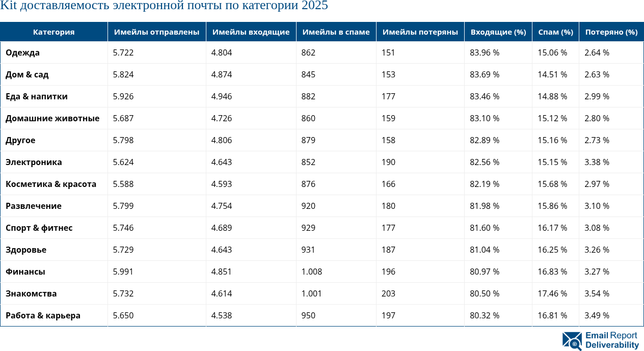Screen dimensions: 644x351
Task: Click spam count '845' in Дом & сад row
Action: [x=308, y=74]
